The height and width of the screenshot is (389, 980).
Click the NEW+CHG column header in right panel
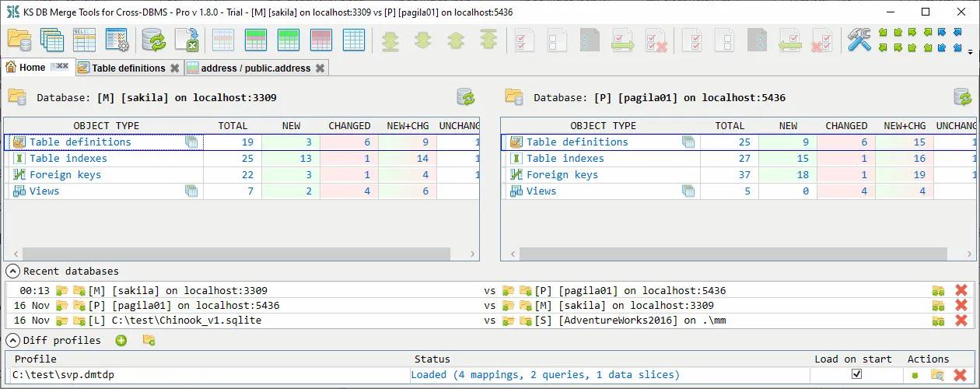tap(905, 125)
